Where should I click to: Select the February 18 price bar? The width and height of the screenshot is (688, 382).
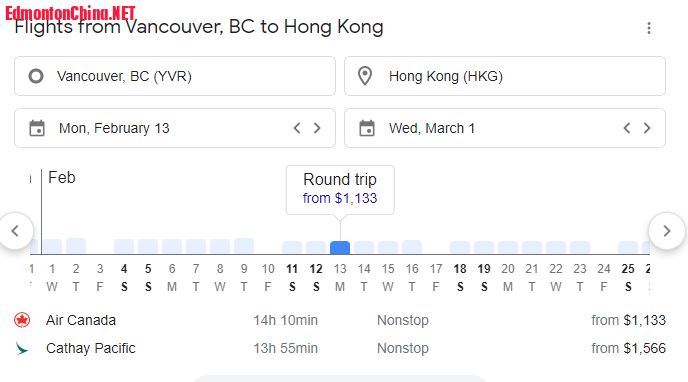[460, 247]
